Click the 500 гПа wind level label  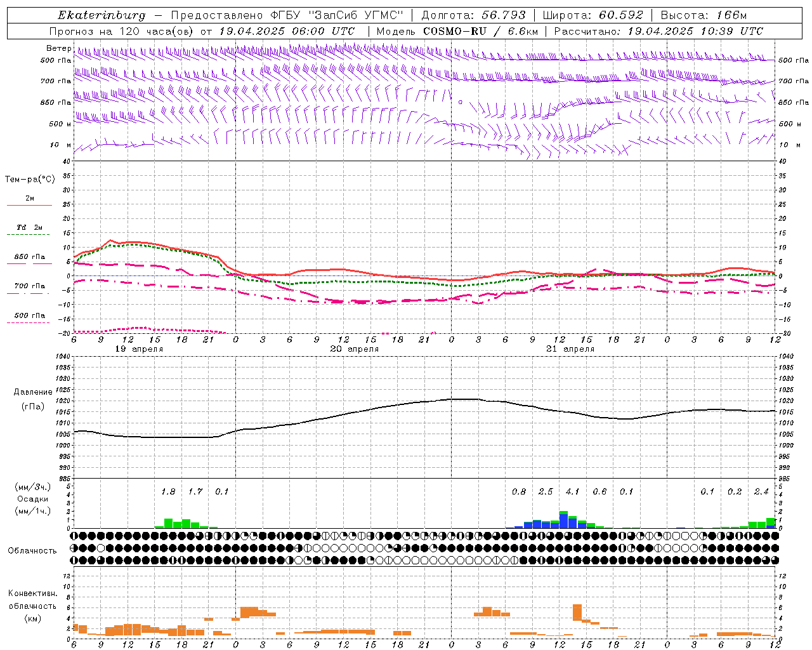tap(56, 60)
